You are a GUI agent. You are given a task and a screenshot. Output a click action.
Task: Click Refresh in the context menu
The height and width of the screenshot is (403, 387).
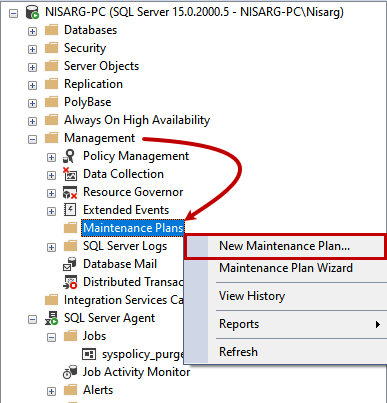[286, 352]
